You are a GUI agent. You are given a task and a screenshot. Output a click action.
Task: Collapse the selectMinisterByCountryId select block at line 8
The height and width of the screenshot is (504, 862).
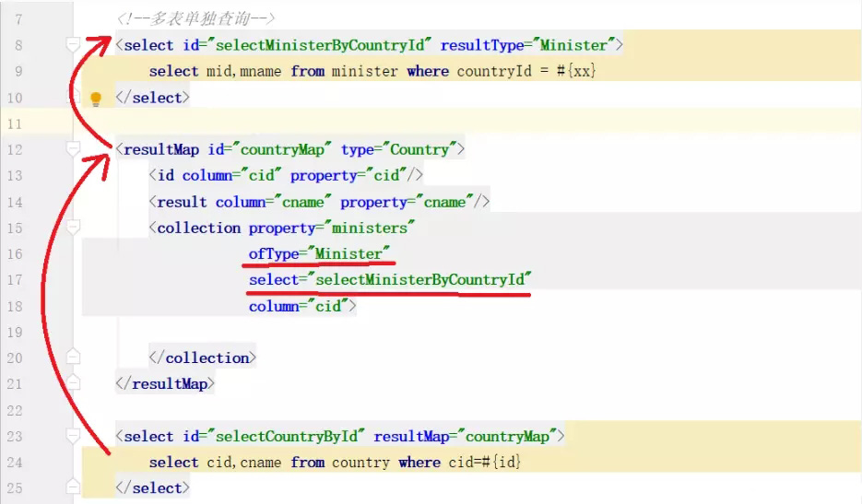(73, 44)
